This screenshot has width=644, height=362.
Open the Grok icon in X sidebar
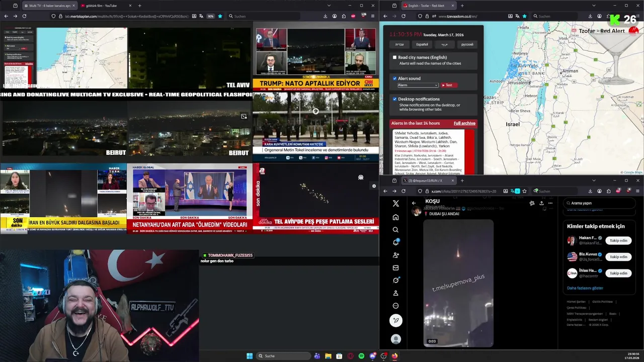point(395,280)
